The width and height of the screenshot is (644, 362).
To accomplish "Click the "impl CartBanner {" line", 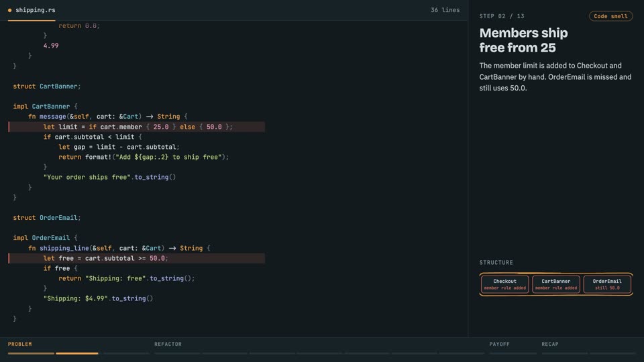I will click(45, 107).
